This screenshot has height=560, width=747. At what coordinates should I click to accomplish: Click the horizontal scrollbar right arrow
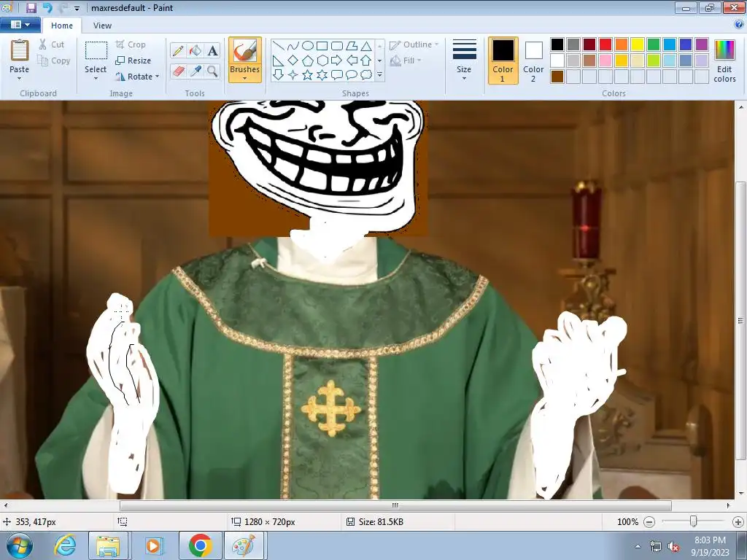[x=729, y=505]
